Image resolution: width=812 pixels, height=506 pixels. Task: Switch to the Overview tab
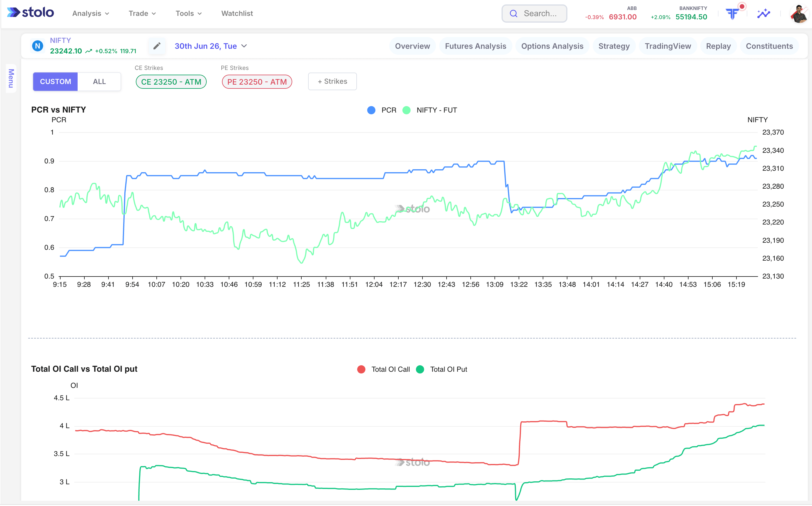[x=412, y=46]
